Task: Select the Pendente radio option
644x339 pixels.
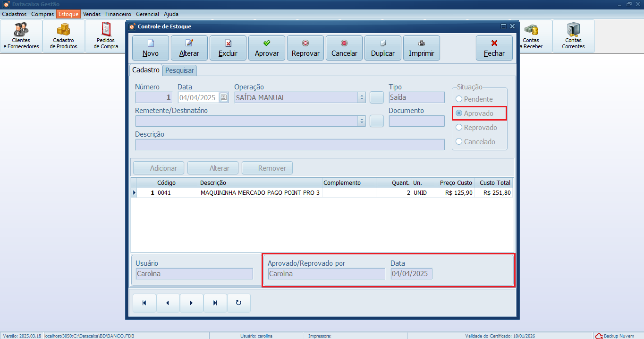Action: pyautogui.click(x=459, y=99)
